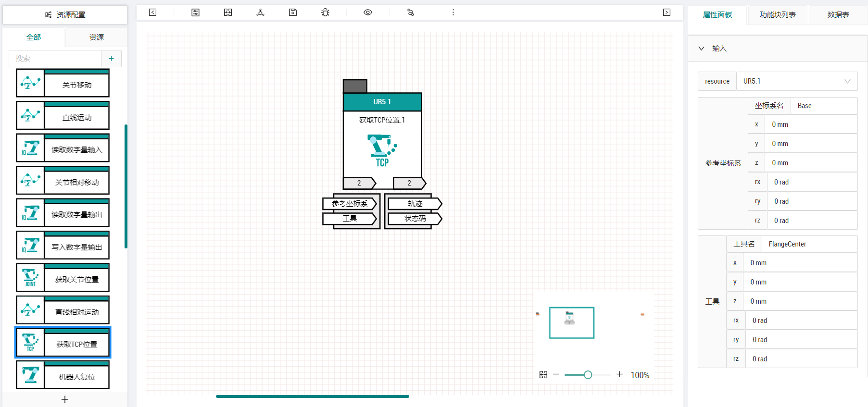Adjust the zoom slider handle

588,375
